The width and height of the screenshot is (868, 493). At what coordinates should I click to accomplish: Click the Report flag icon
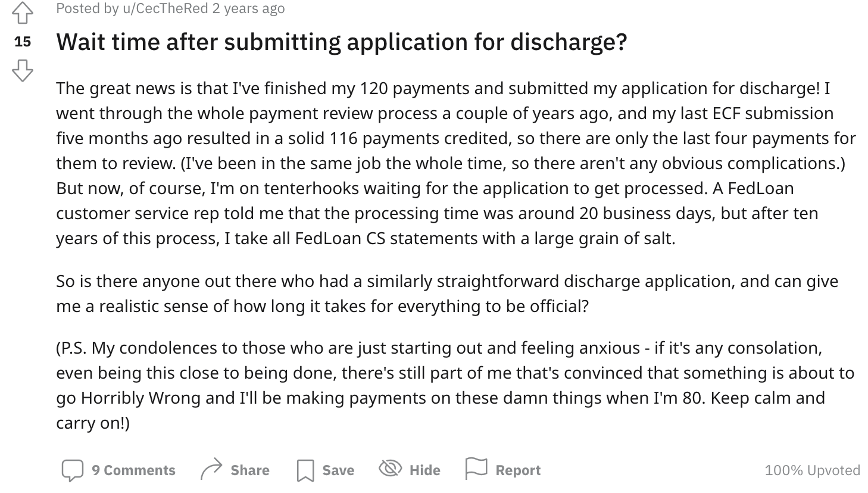point(476,469)
